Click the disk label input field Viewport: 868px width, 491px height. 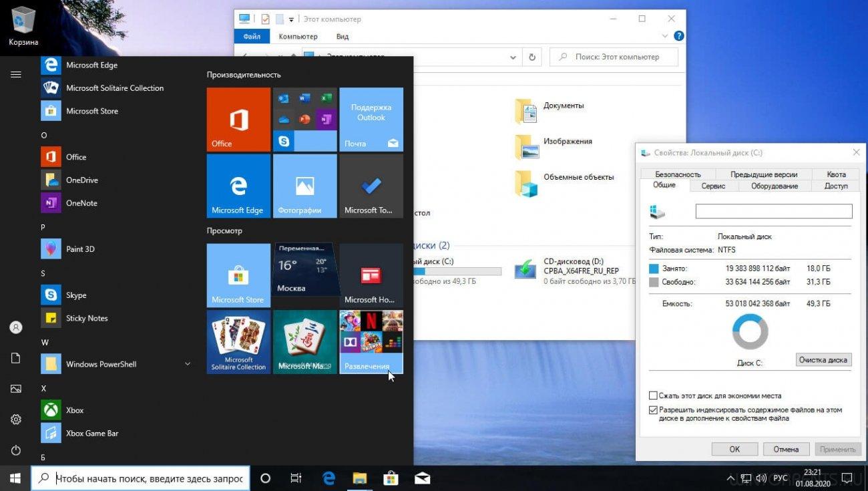774,211
